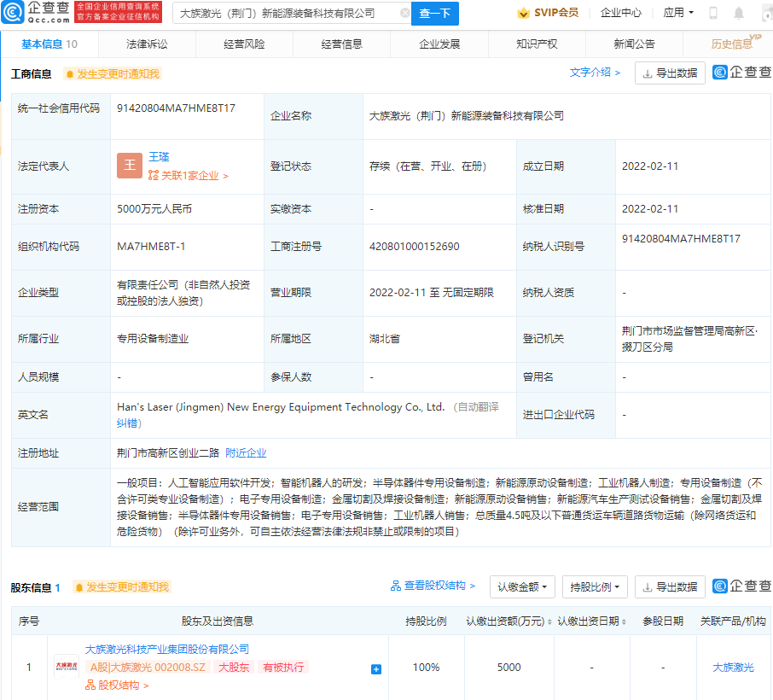This screenshot has height=700, width=773.
Task: Click the blue plus icon in shareholder row
Action: tap(375, 669)
